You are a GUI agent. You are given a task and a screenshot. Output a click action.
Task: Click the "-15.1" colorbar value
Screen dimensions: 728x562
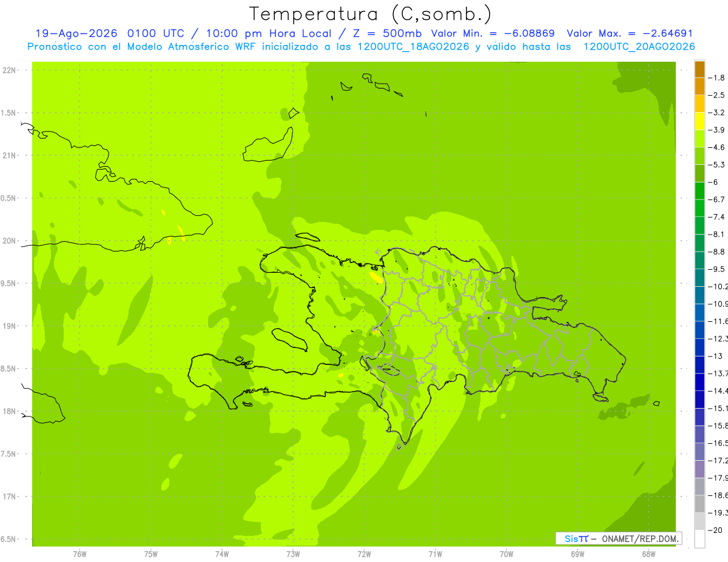[x=718, y=408]
